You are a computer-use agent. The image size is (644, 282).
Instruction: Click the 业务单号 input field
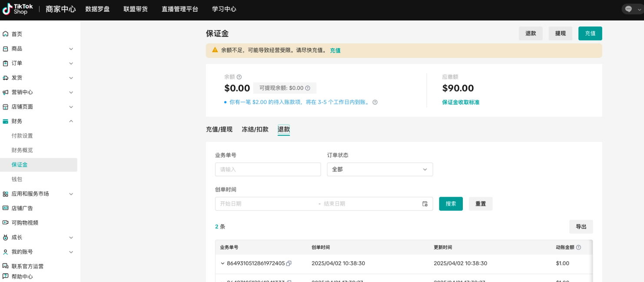point(268,169)
